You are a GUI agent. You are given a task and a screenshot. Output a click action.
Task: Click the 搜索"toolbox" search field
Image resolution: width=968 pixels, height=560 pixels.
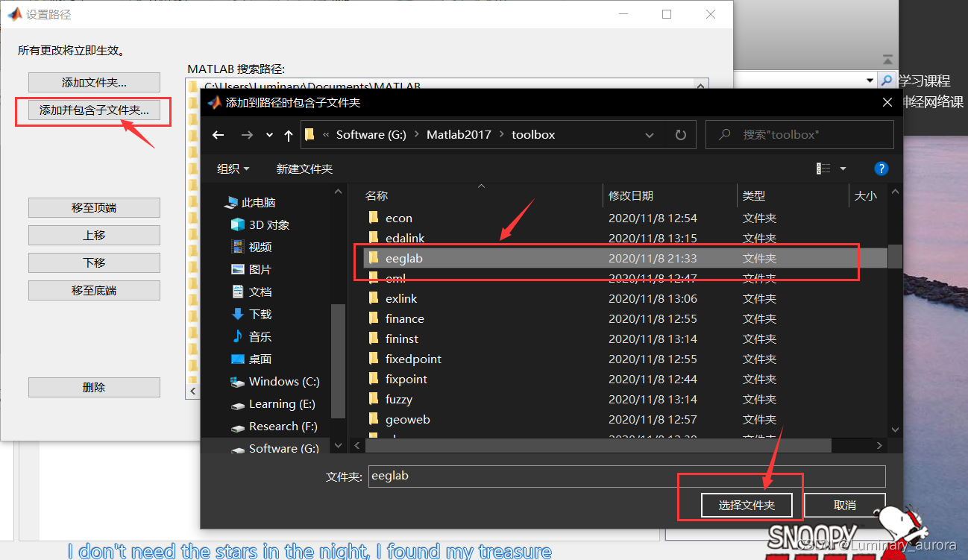coord(799,135)
